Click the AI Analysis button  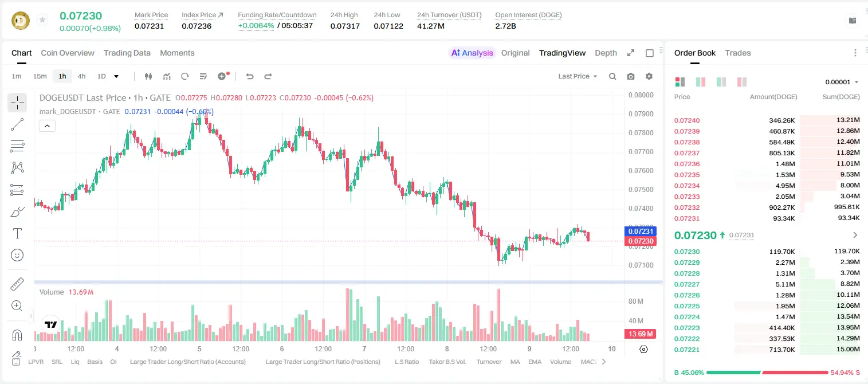pyautogui.click(x=472, y=53)
